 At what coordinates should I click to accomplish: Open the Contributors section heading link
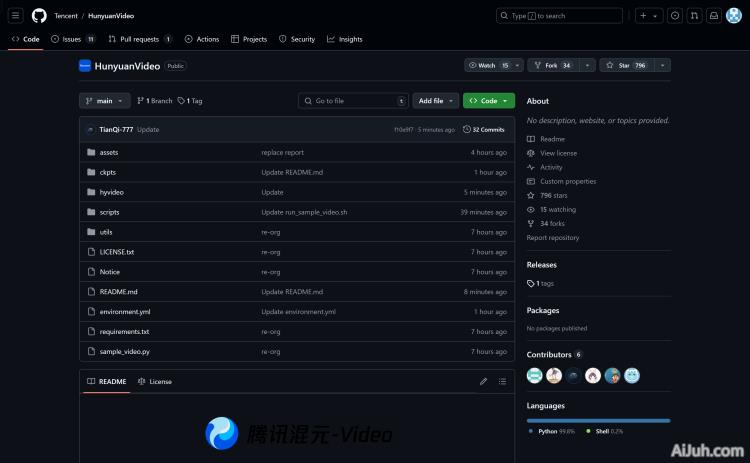pyautogui.click(x=554, y=355)
